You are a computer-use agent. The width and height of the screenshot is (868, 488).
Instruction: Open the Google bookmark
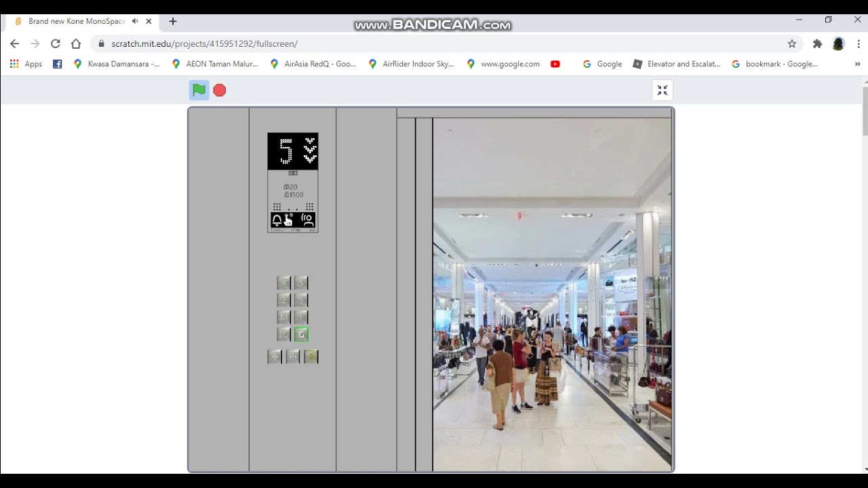(x=602, y=64)
